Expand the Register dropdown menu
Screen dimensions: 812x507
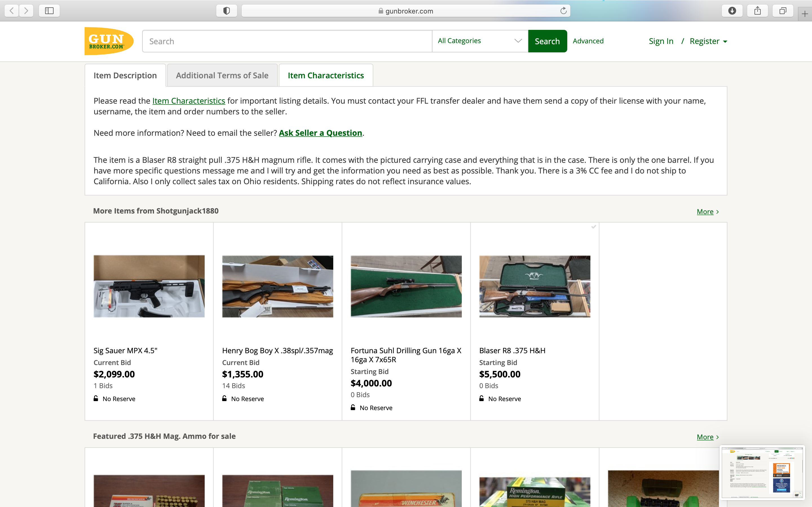click(708, 41)
